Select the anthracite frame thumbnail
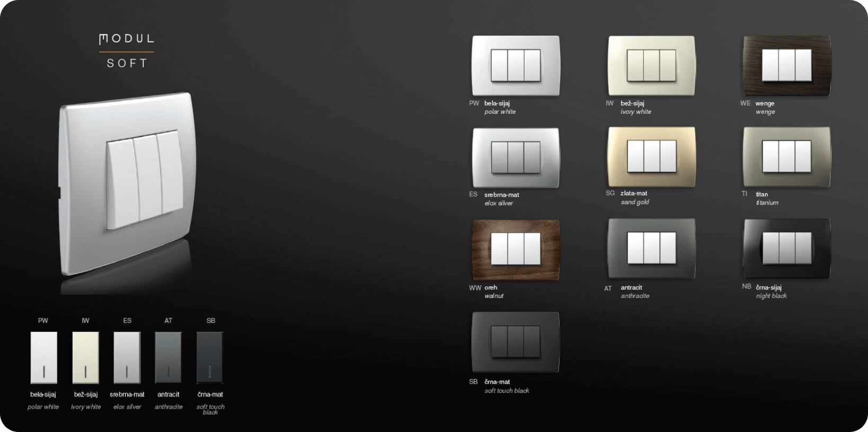868x432 pixels. pyautogui.click(x=651, y=249)
